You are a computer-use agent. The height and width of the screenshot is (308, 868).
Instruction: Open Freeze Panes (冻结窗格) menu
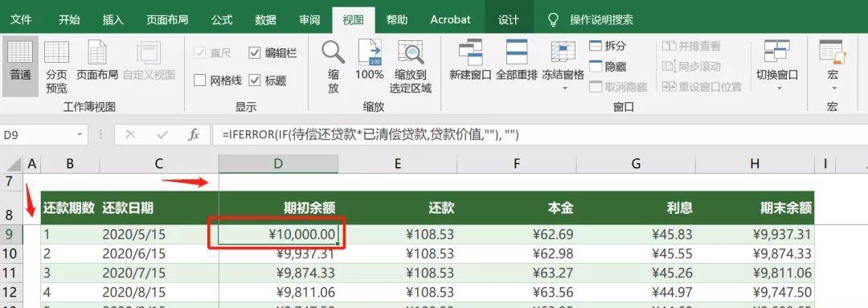pyautogui.click(x=563, y=66)
